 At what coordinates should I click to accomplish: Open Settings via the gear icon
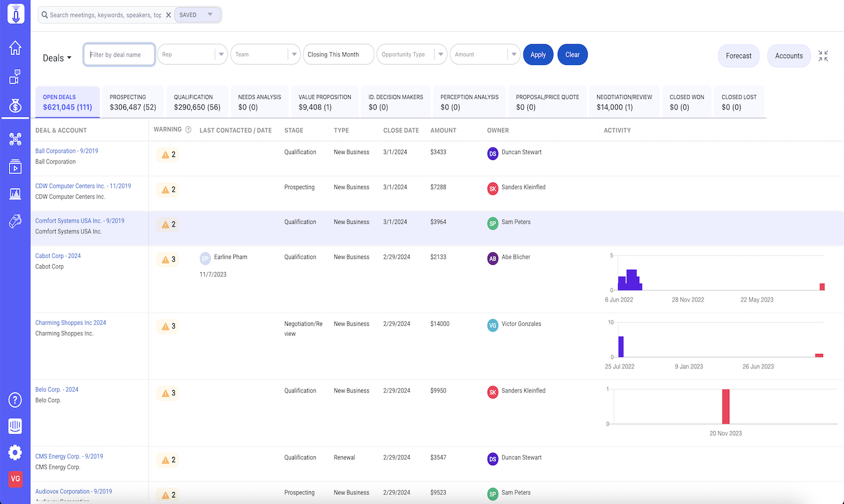click(15, 453)
